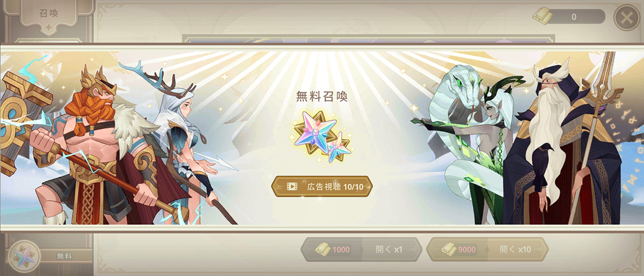The width and height of the screenshot is (644, 276).
Task: Click the film icon on the ad button
Action: pyautogui.click(x=292, y=186)
